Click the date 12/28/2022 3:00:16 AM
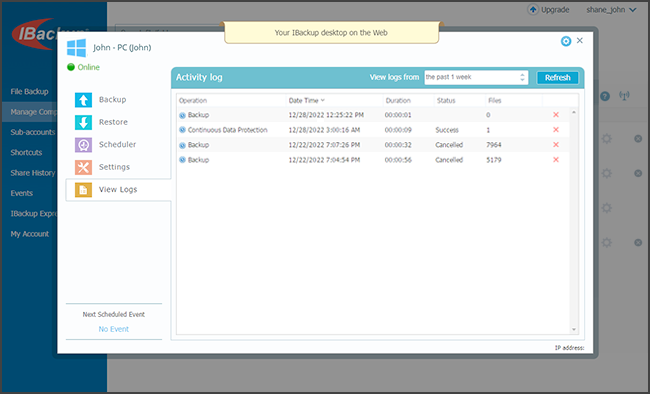Screen dimensions: 650x394 325,130
